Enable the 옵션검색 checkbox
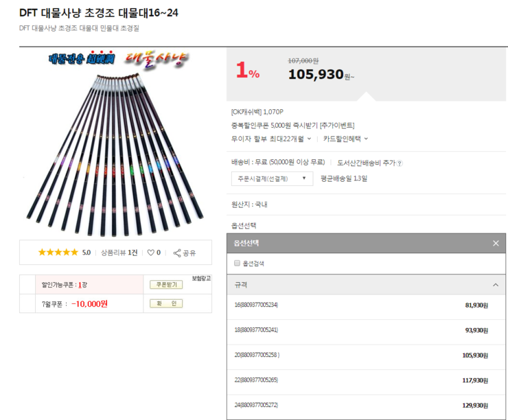The image size is (508, 420). [237, 263]
